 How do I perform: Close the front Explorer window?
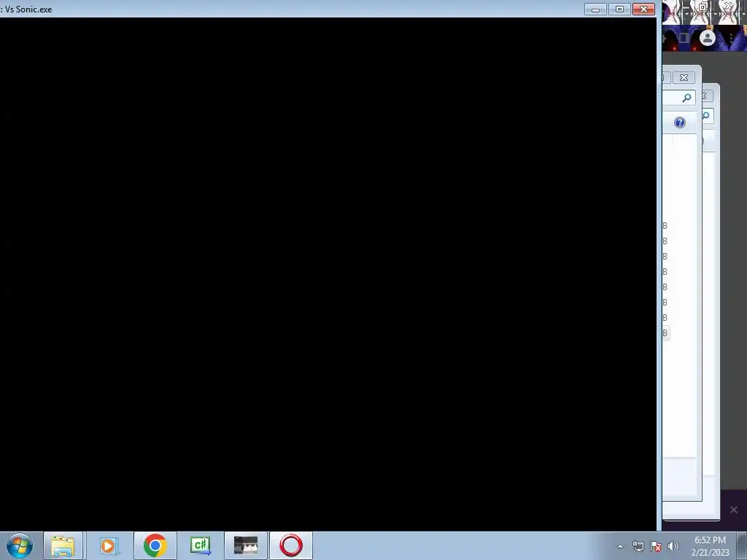click(684, 77)
